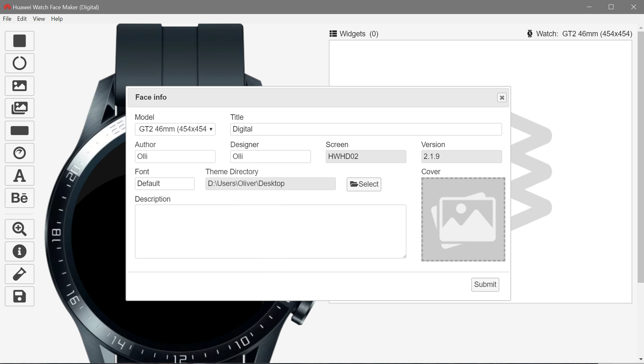This screenshot has height=364, width=644.
Task: Click the Screen field HWHD02
Action: 366,156
